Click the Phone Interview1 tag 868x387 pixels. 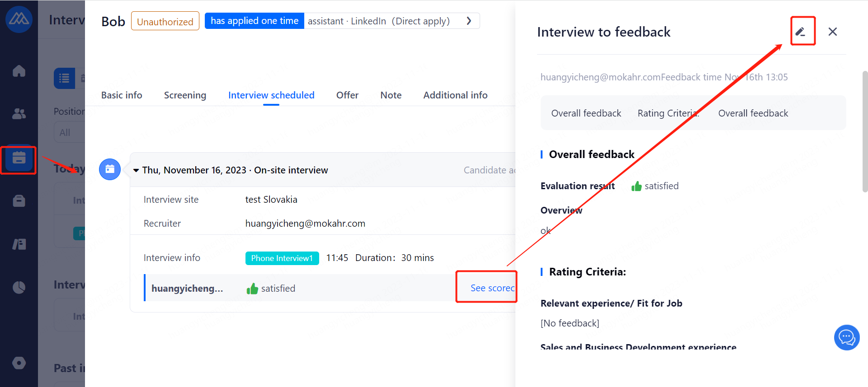click(x=282, y=258)
